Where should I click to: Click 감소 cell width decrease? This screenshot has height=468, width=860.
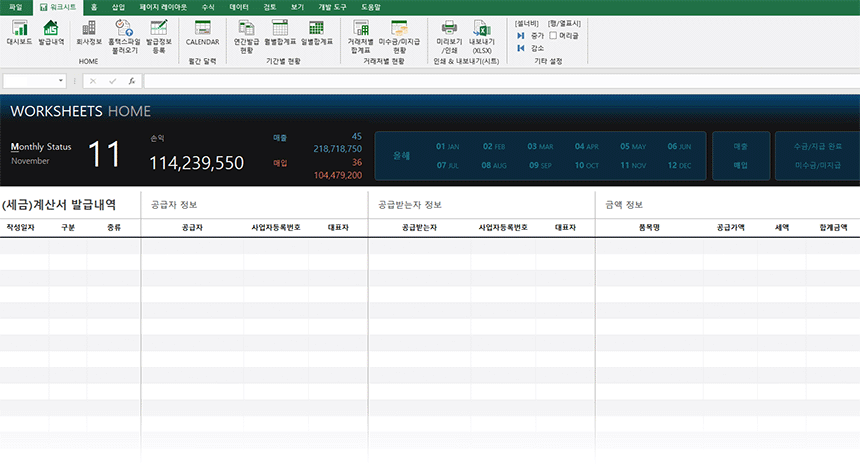[530, 47]
